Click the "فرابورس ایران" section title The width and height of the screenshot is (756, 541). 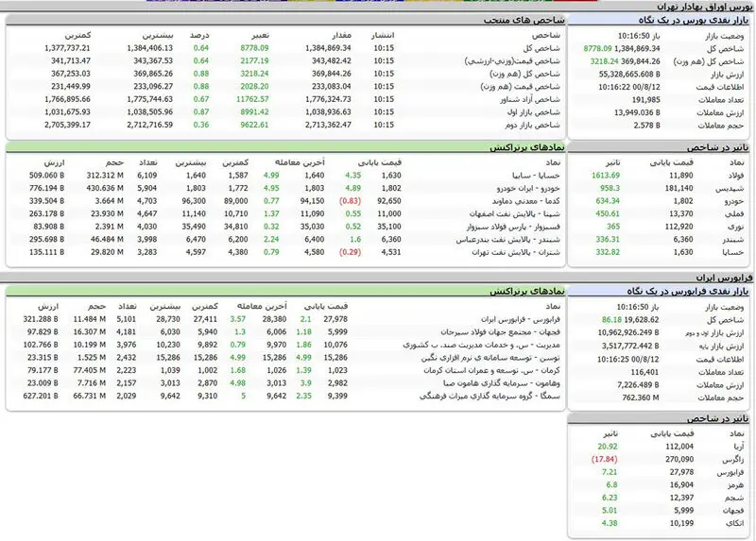click(x=724, y=278)
